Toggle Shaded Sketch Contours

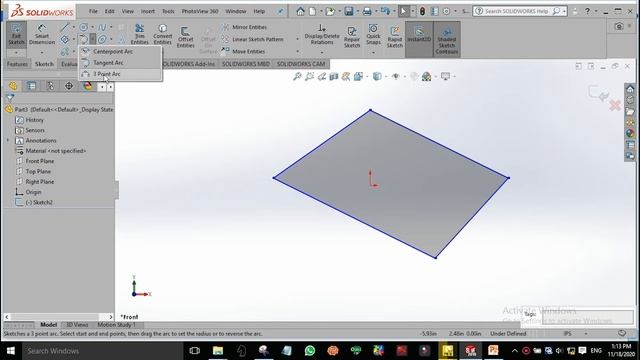tap(447, 39)
